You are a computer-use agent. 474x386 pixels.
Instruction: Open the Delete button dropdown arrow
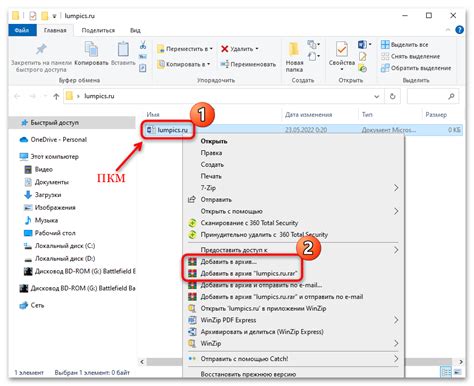click(257, 49)
